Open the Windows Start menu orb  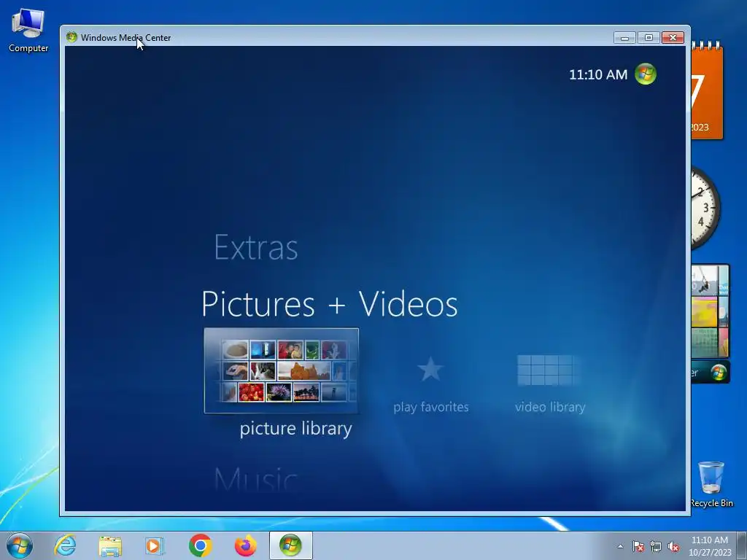click(20, 545)
